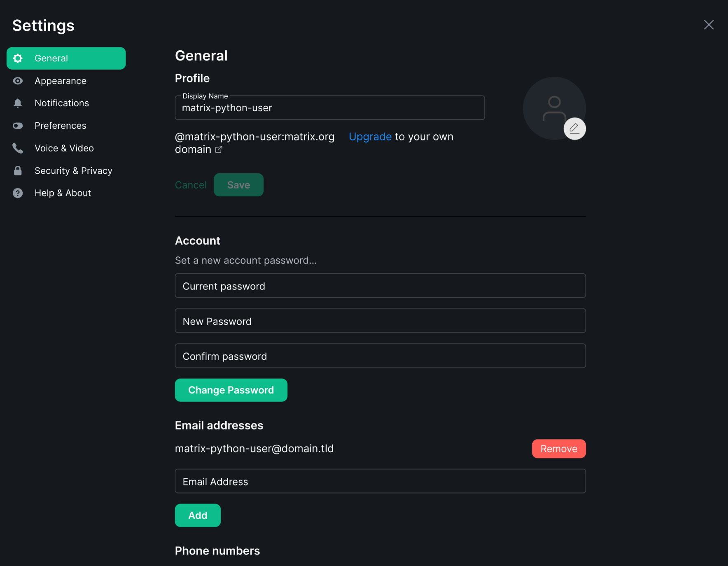Click the toggle icon next to Preferences
728x566 pixels.
pyautogui.click(x=18, y=126)
